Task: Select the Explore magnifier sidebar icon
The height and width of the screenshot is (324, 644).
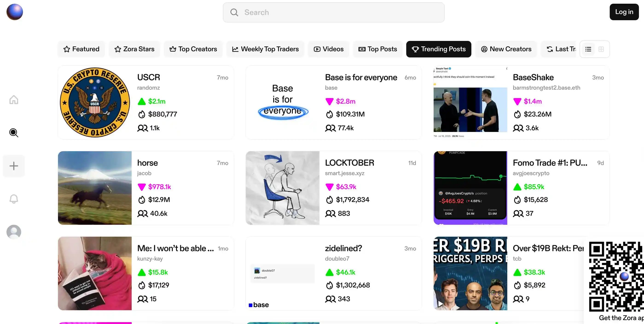Action: (x=14, y=133)
